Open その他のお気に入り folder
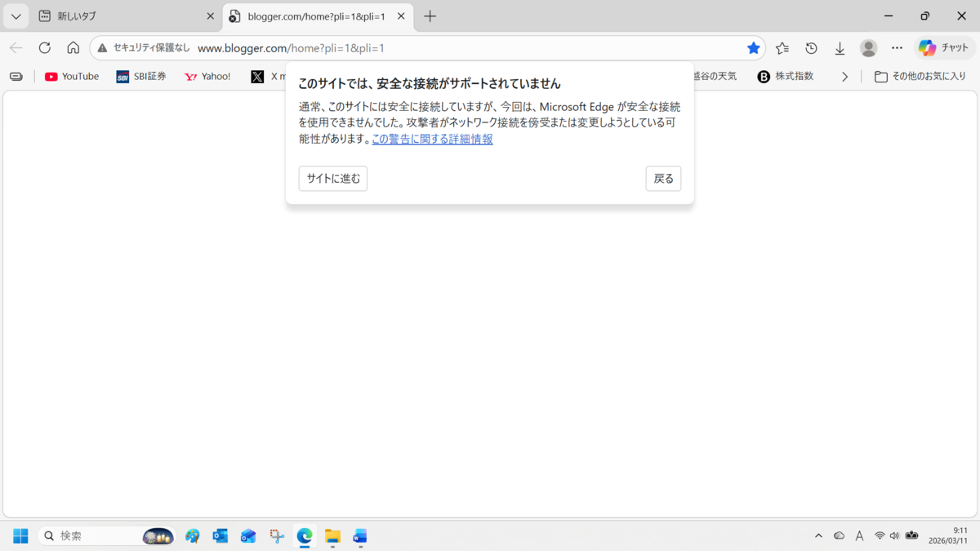This screenshot has height=551, width=980. click(x=920, y=77)
